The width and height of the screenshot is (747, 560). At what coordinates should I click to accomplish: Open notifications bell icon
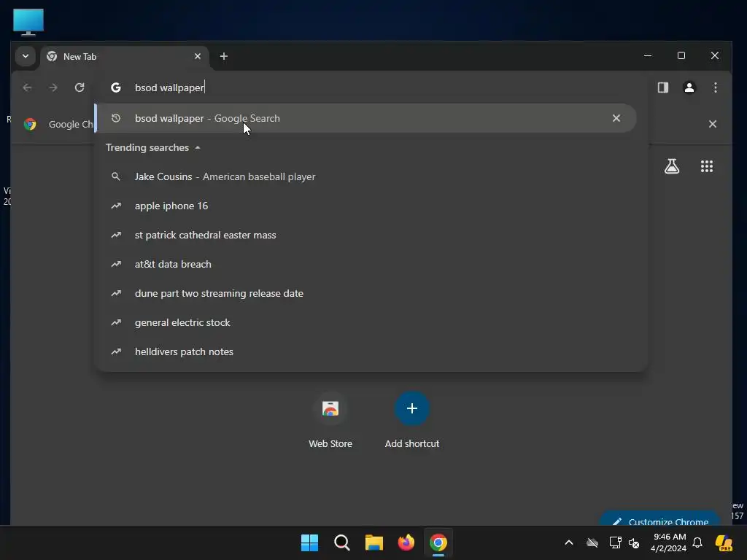click(x=697, y=542)
